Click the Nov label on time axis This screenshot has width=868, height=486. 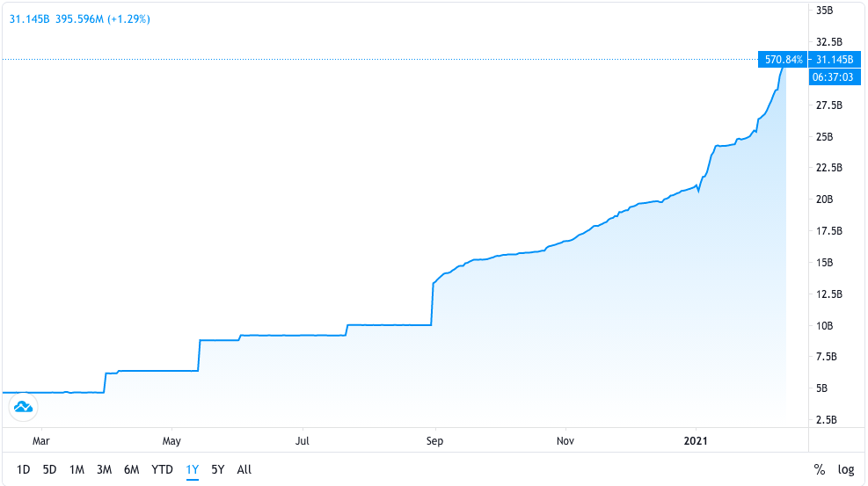565,440
